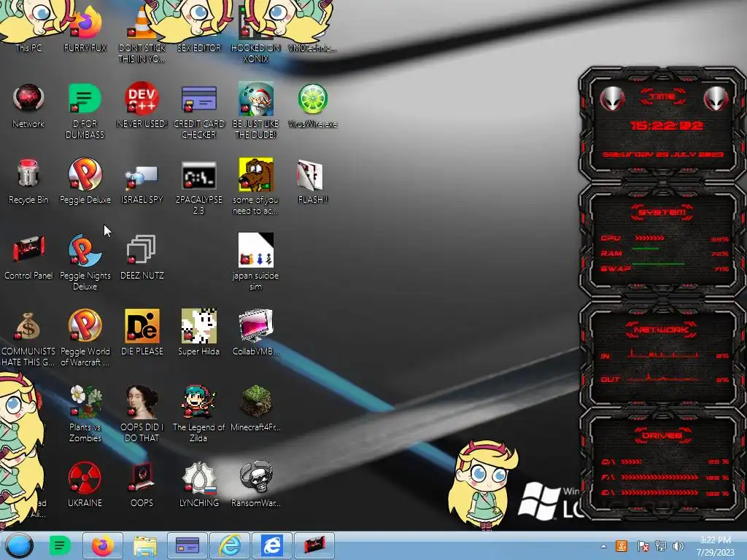Open the red Control Panel taskbar icon
The width and height of the screenshot is (747, 560).
pos(314,545)
